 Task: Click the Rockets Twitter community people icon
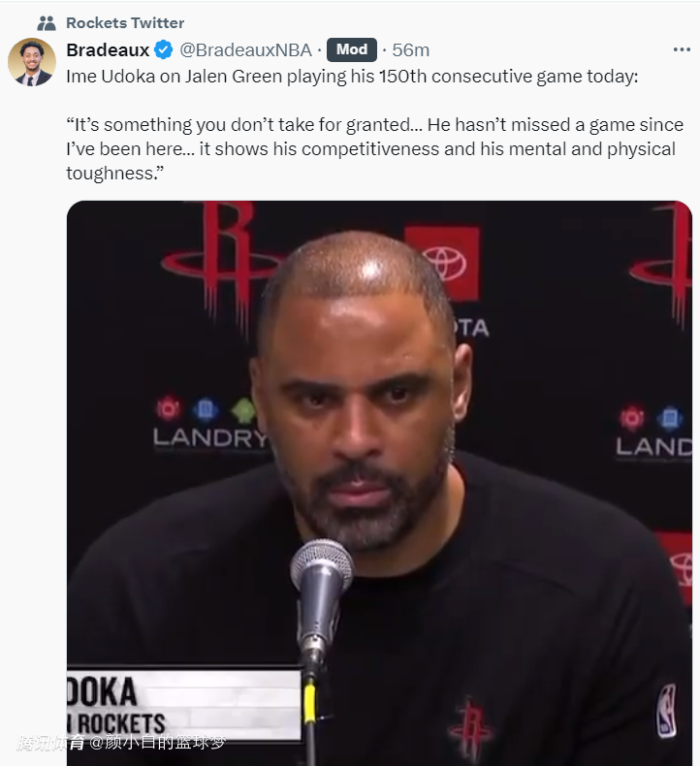click(x=47, y=22)
